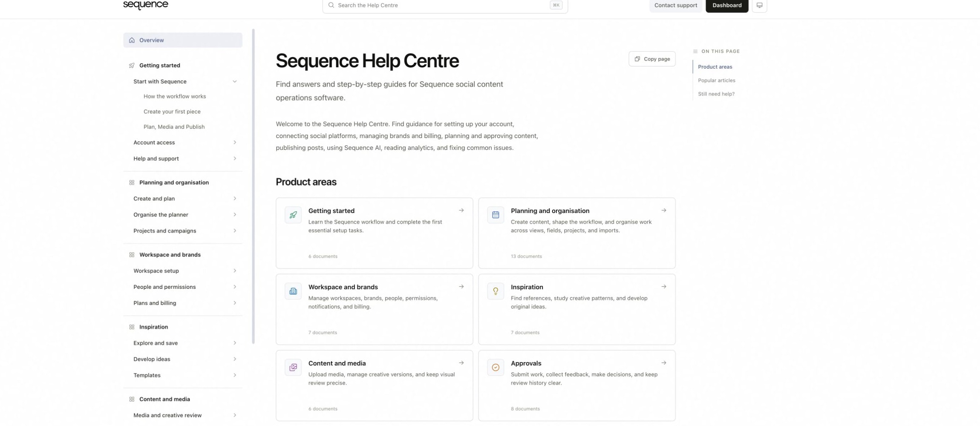Click the Inspiration sidebar grid icon
Image resolution: width=980 pixels, height=426 pixels.
tap(132, 327)
